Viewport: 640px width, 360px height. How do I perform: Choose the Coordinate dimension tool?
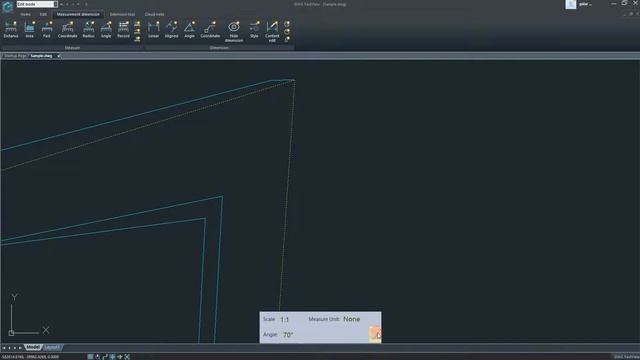[210, 30]
